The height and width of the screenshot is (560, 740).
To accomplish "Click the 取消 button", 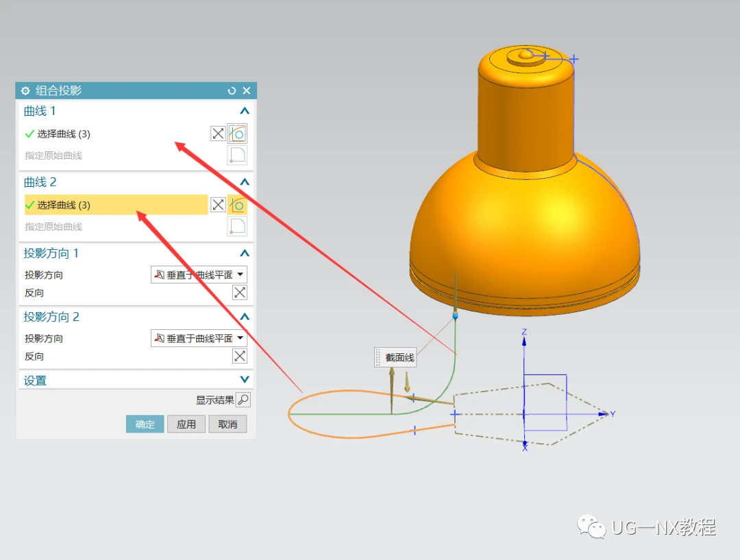I will tap(227, 424).
